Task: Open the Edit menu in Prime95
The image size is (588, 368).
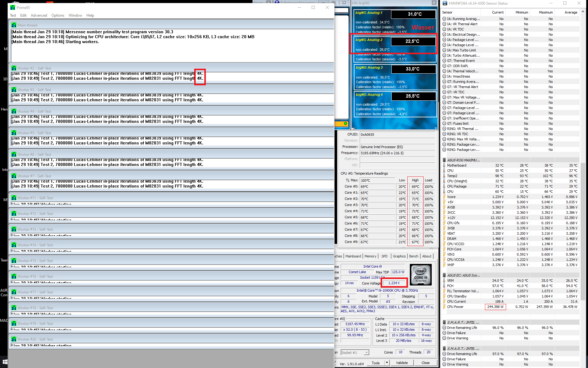Action: tap(23, 15)
